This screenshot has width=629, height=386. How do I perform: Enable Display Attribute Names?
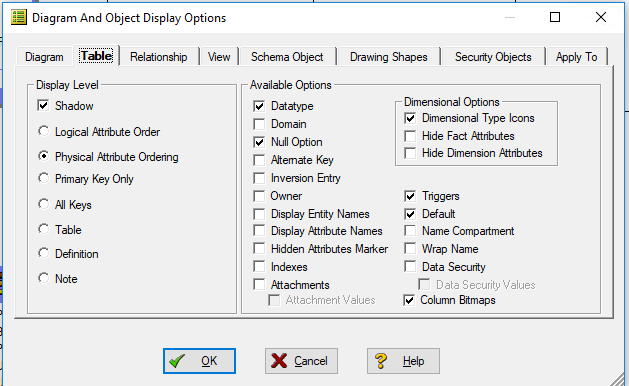(x=259, y=231)
